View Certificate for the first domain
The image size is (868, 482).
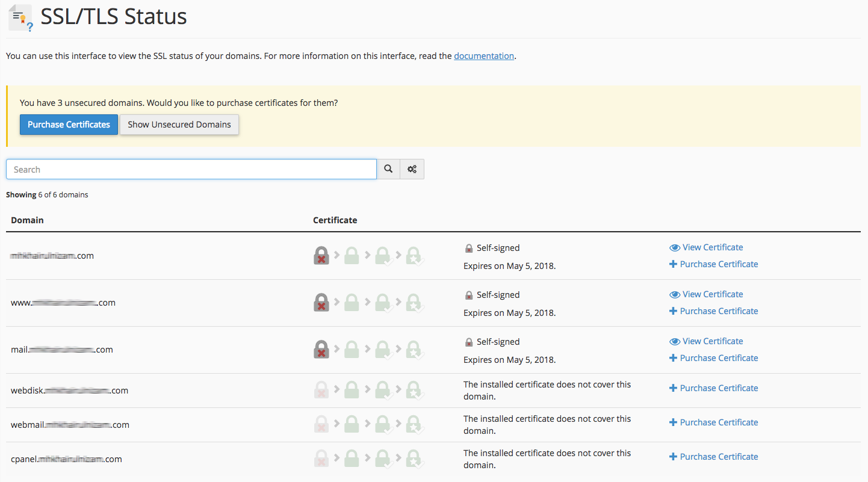[712, 247]
